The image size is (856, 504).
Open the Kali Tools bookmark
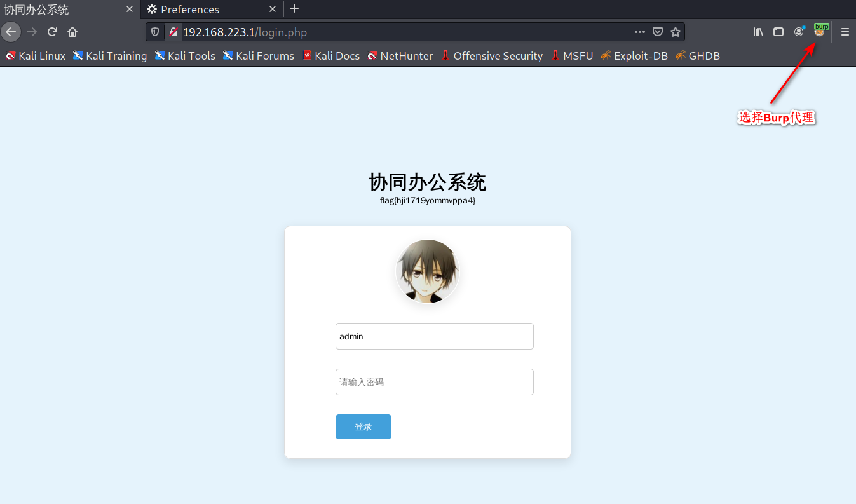tap(185, 56)
